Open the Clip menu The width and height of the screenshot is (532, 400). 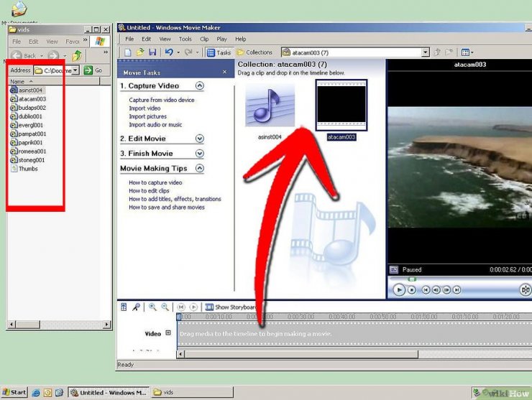coord(204,39)
